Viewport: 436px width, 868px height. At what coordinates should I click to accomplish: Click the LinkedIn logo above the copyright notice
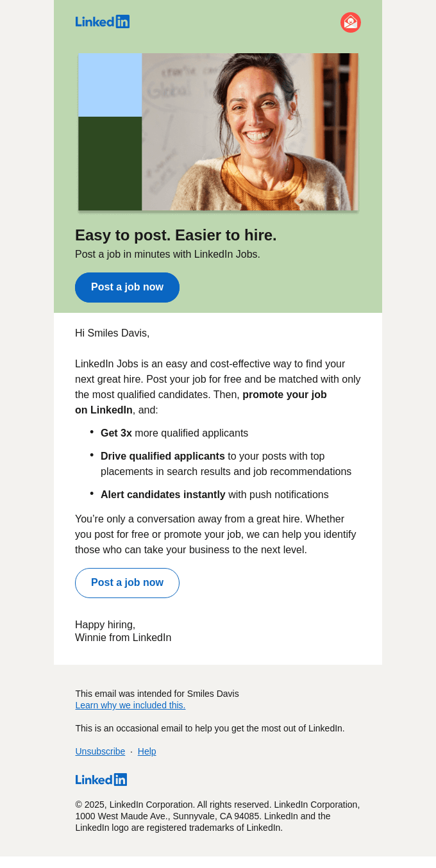101,780
